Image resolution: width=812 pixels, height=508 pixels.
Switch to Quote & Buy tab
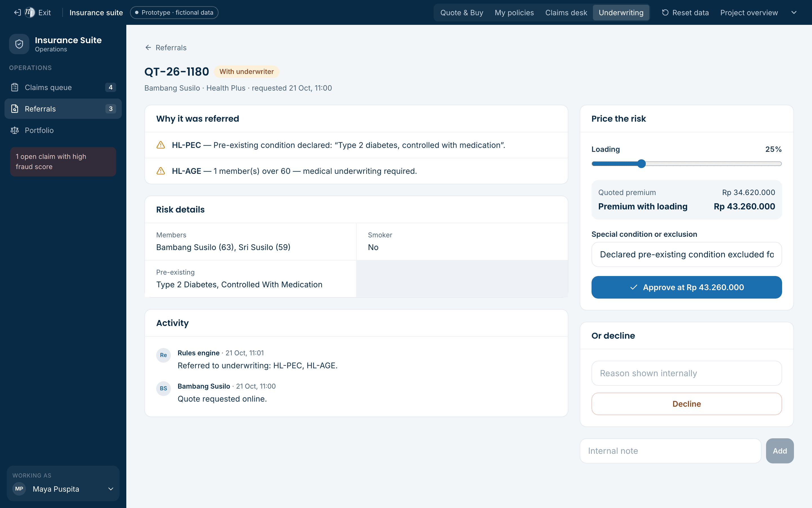(462, 13)
